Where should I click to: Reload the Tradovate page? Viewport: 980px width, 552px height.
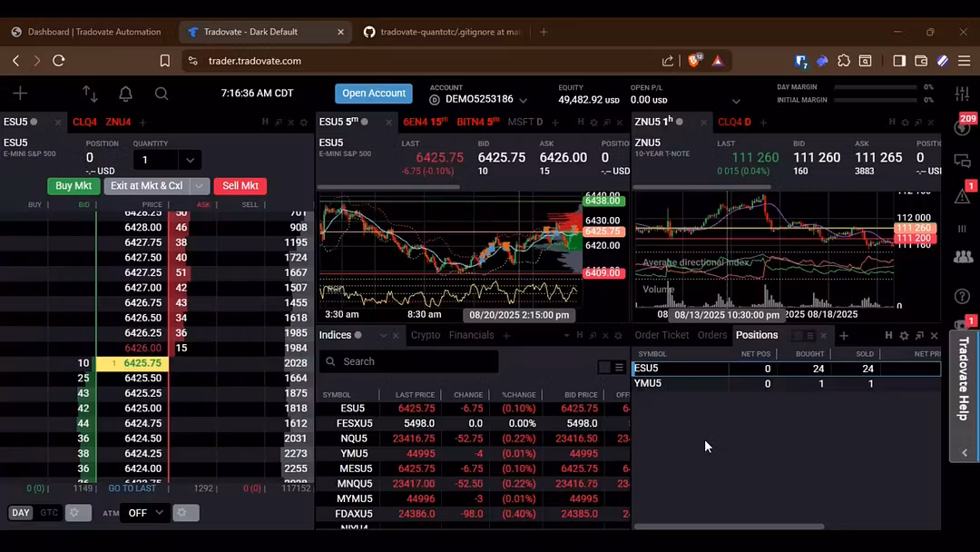(x=59, y=61)
